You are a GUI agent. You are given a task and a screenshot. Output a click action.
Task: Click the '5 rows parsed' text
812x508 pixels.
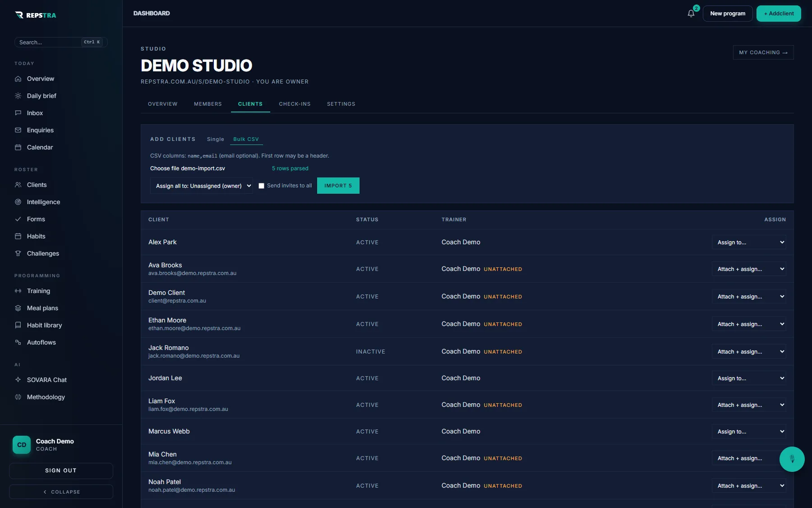(290, 168)
